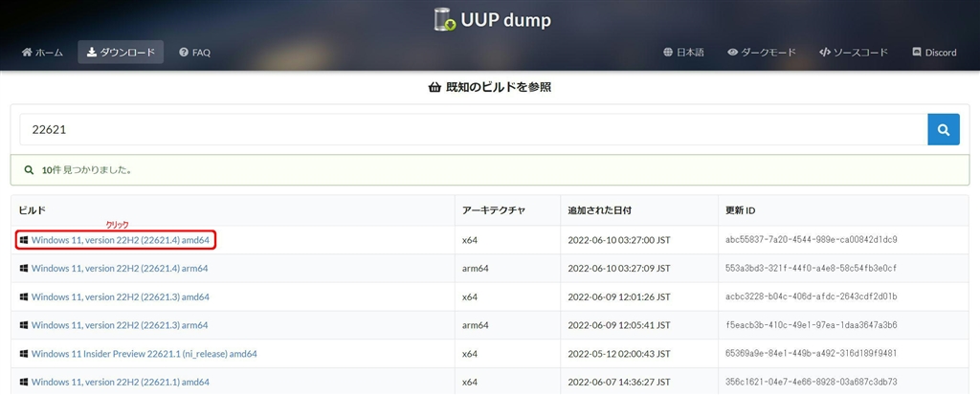This screenshot has width=980, height=395.
Task: Click date 2022-06-07 14:36:27 JST
Action: 619,382
